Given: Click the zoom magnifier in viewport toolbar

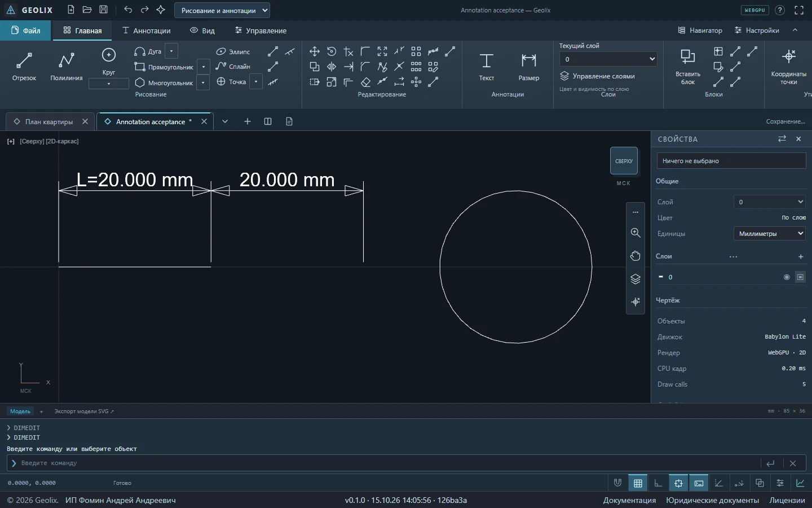Looking at the screenshot, I should coord(636,233).
